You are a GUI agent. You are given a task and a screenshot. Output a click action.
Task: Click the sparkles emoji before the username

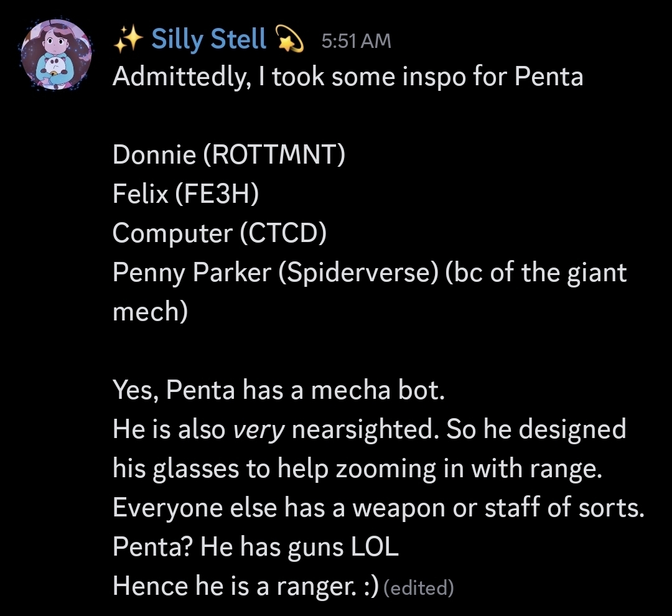point(128,41)
